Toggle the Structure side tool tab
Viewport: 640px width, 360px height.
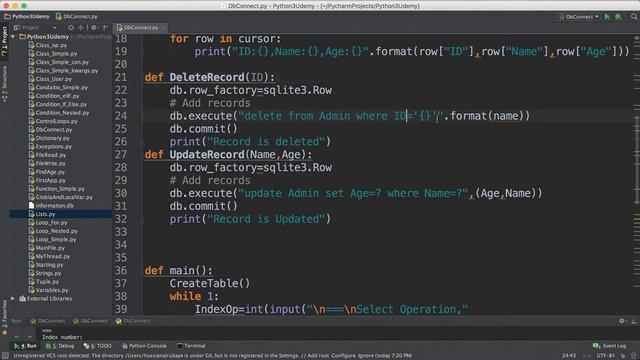pos(4,84)
